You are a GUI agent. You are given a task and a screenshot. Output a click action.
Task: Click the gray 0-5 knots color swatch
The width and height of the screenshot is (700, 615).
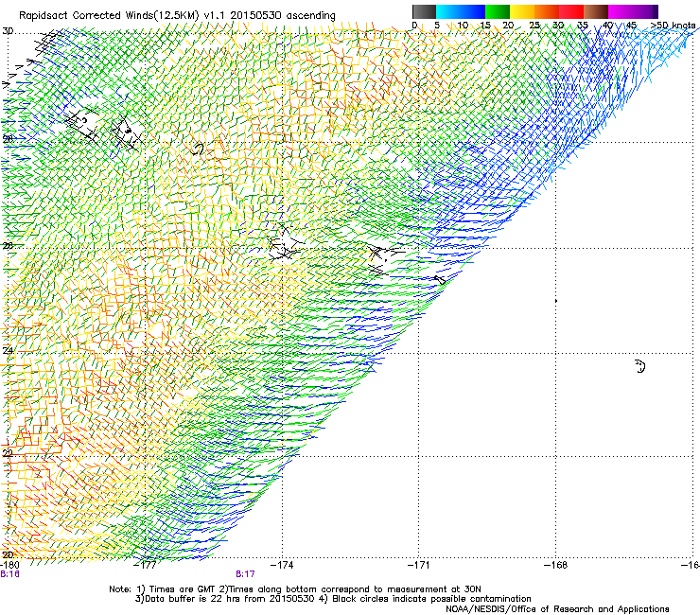click(x=424, y=11)
